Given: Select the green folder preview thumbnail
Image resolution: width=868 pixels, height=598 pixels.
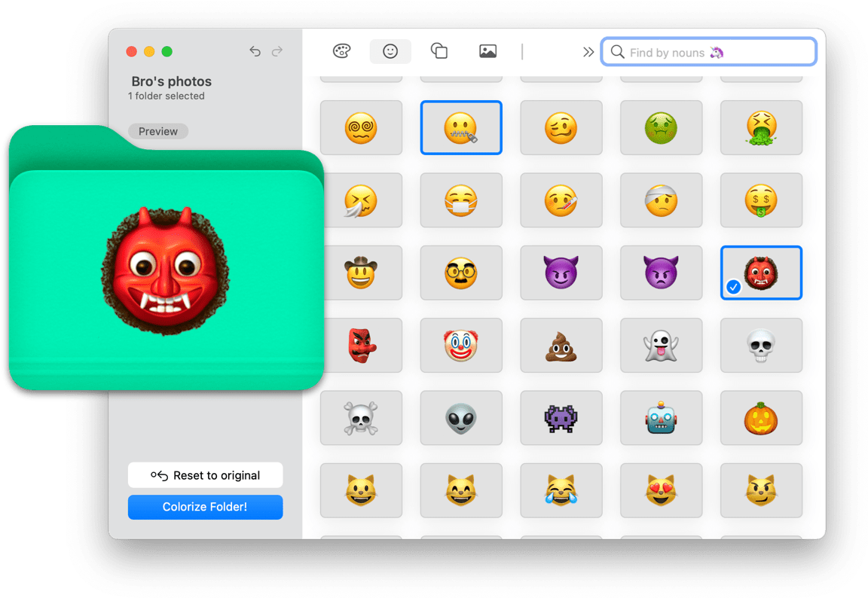Looking at the screenshot, I should tap(166, 258).
